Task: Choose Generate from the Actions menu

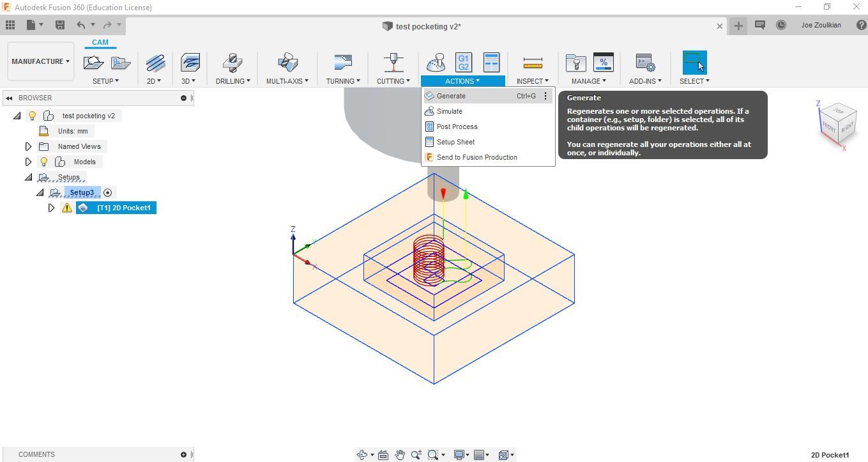Action: 487,96
